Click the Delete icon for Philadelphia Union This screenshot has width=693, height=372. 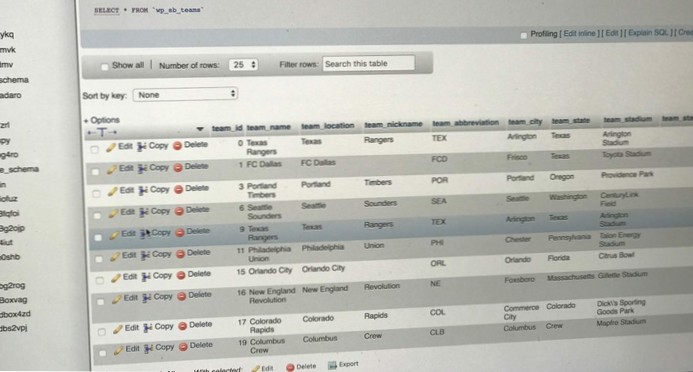tap(180, 254)
